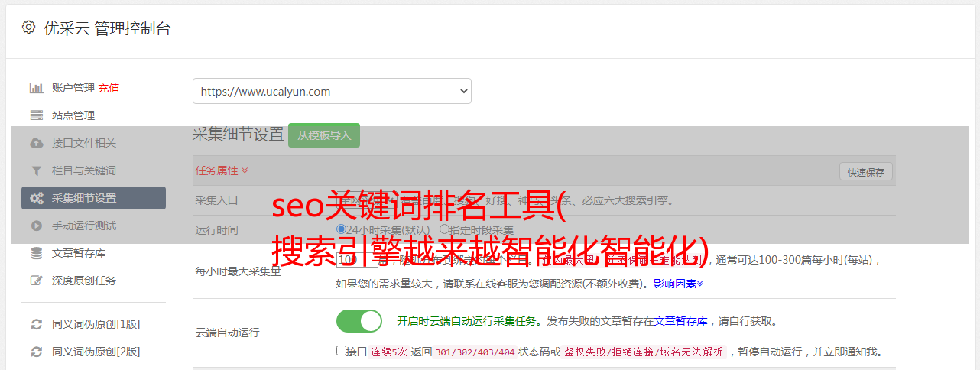The height and width of the screenshot is (370, 980).
Task: Click the database icon for 文章暂存库
Action: (x=36, y=253)
